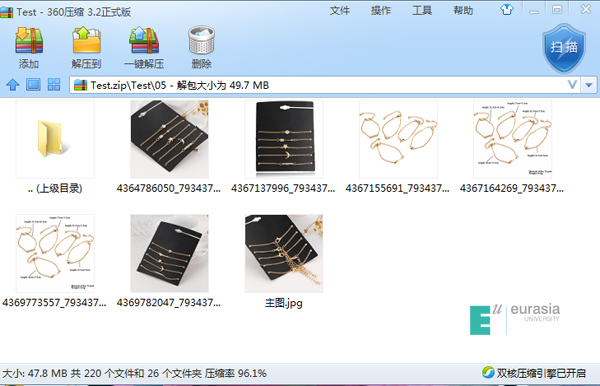600x386 pixels.
Task: Click the 双核压缩引擎 status icon
Action: click(x=488, y=372)
